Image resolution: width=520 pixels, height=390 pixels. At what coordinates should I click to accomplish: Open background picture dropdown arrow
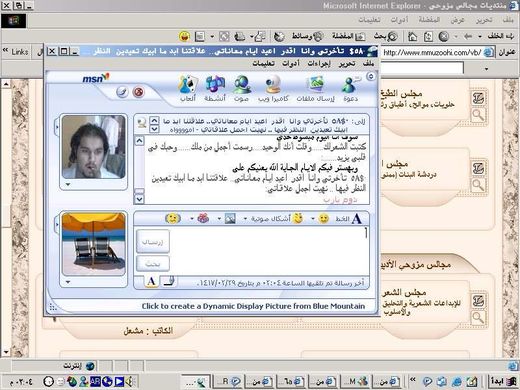click(219, 219)
